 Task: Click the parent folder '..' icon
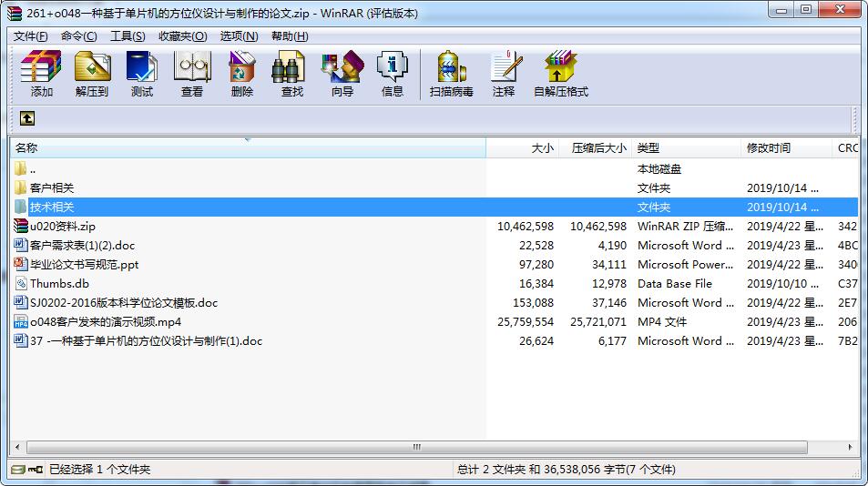pos(20,168)
